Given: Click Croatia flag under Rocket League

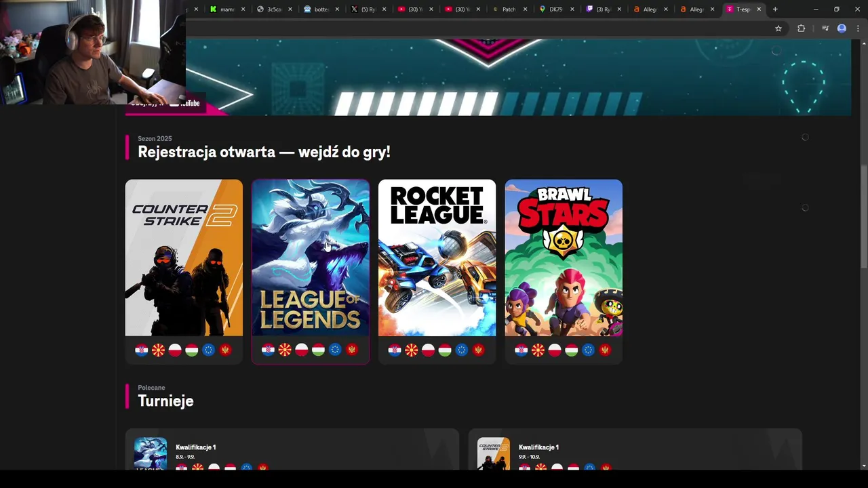Looking at the screenshot, I should point(395,350).
